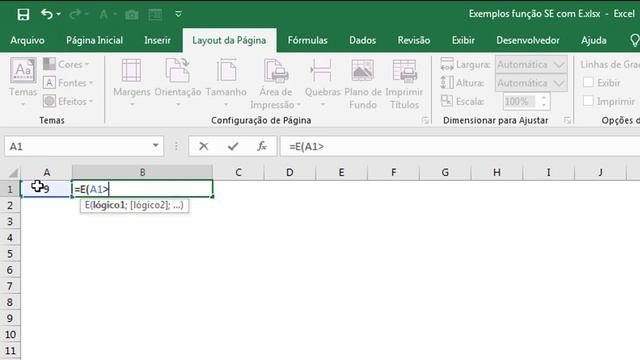
Task: Open the Efeitos theme effects dropdown
Action: 68,101
